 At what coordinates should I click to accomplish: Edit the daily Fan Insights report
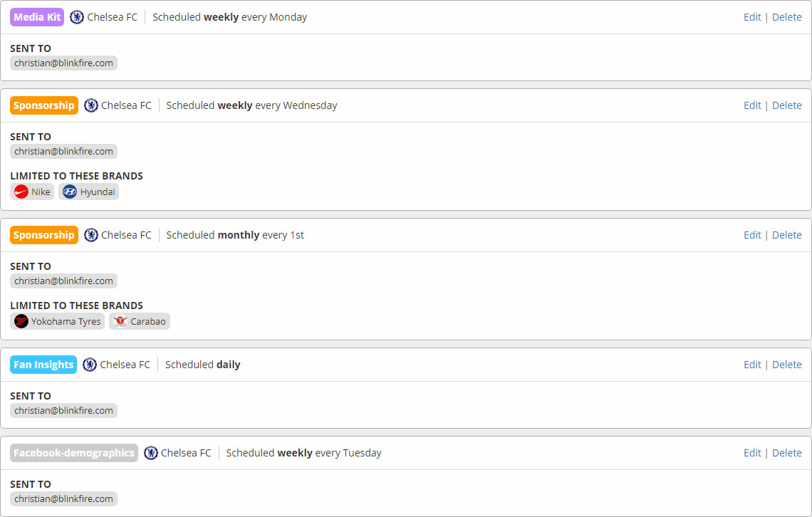752,365
